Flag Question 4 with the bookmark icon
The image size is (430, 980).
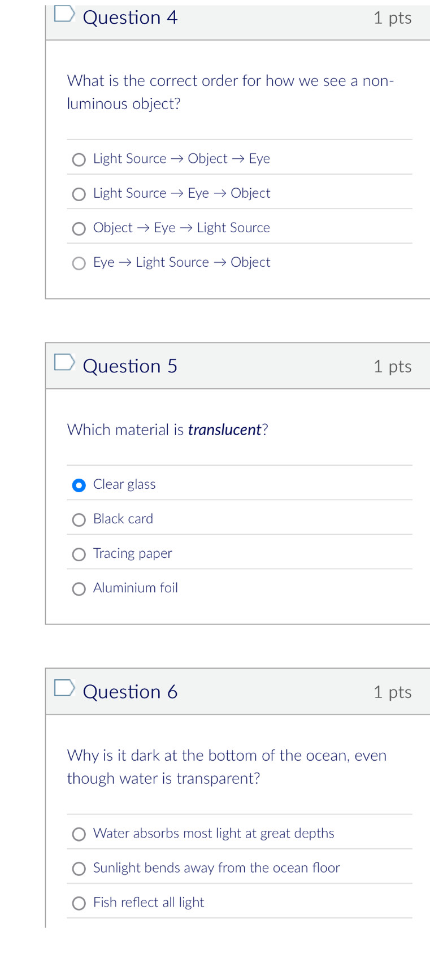point(64,14)
